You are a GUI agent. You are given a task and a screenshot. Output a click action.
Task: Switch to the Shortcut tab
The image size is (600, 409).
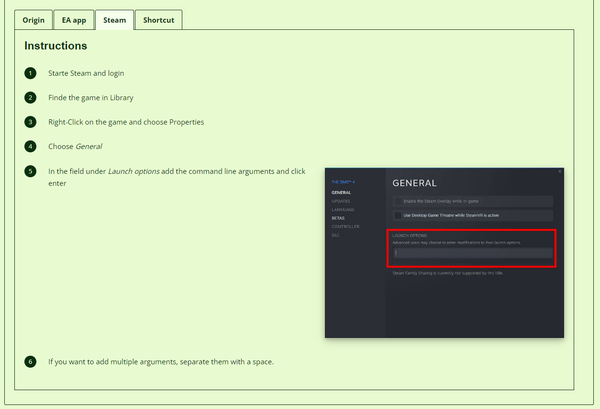pyautogui.click(x=158, y=20)
